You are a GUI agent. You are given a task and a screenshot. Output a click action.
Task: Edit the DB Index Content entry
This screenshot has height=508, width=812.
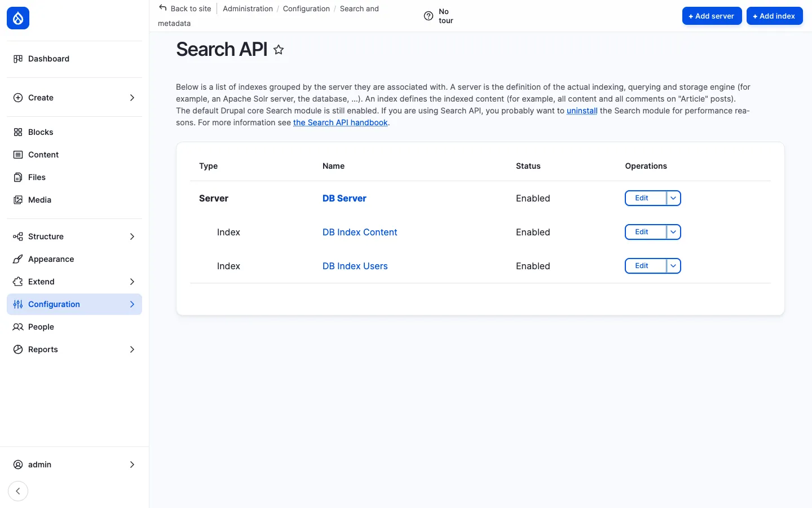[646, 232]
